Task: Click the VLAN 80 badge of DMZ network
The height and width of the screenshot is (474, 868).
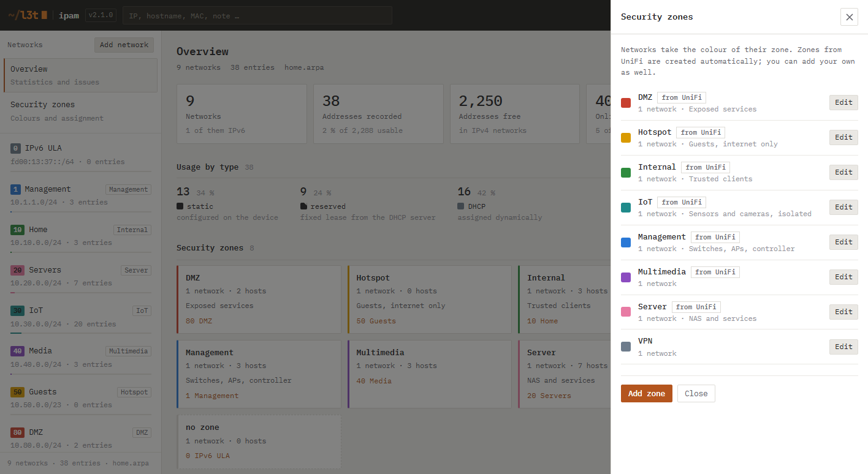Action: (17, 432)
